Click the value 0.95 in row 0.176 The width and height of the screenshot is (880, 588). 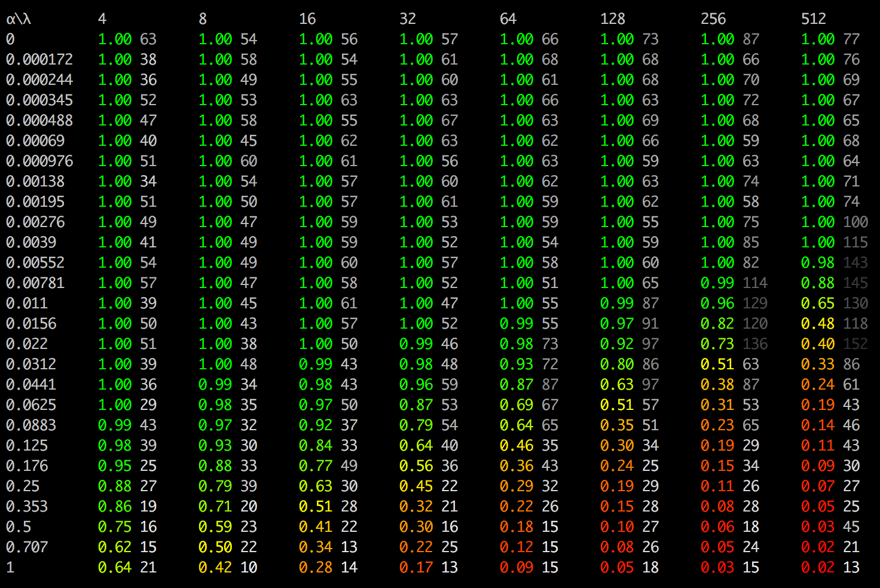coord(115,466)
